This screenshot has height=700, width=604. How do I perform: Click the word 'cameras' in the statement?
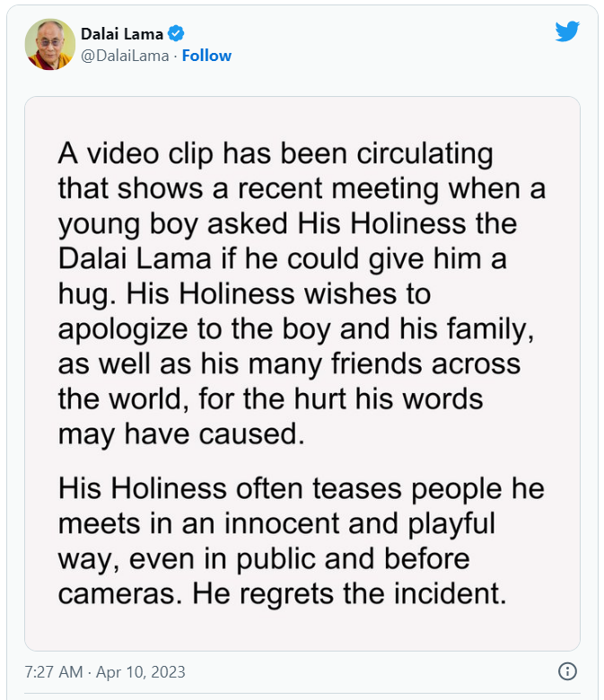(x=111, y=594)
